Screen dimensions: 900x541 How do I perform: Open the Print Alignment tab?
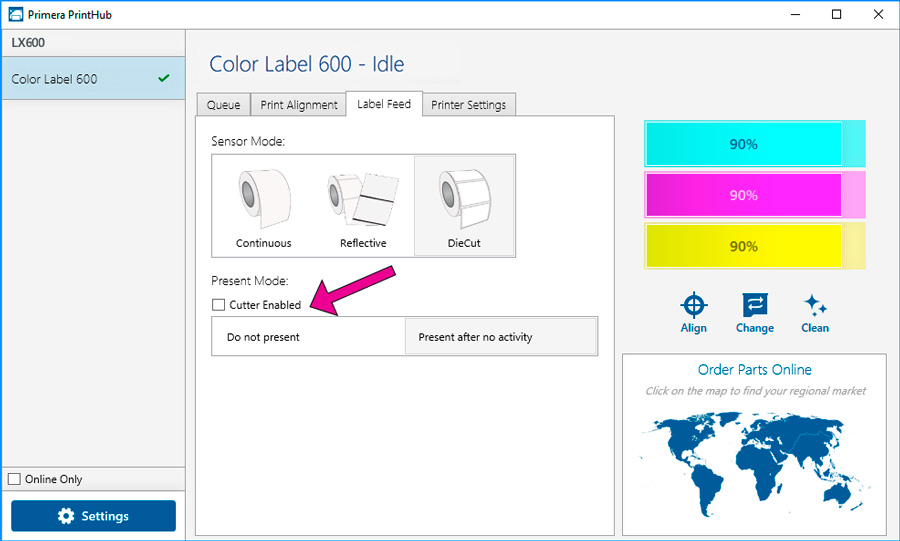(298, 104)
